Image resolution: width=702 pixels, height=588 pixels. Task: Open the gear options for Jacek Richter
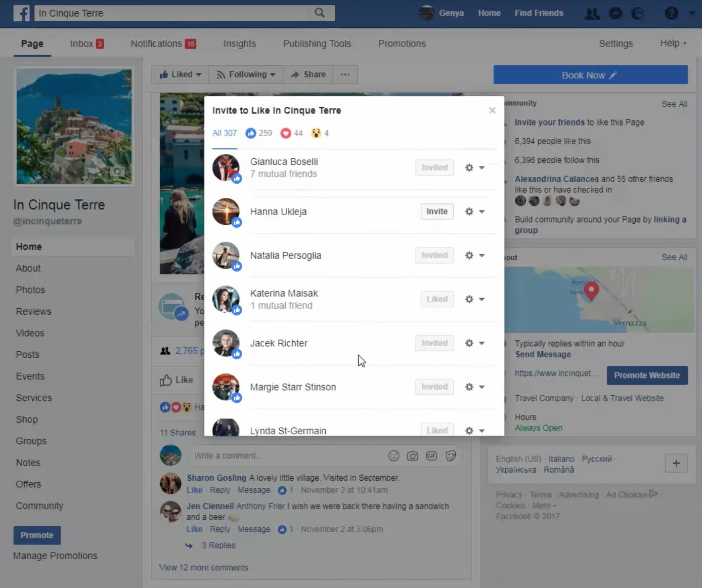(x=474, y=343)
